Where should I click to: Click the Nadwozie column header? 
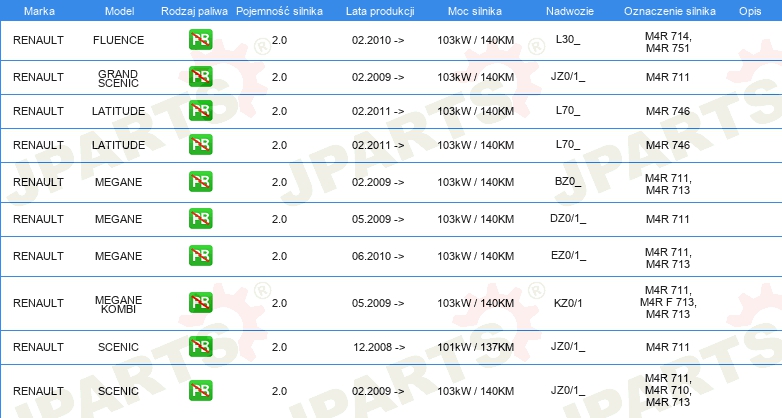pyautogui.click(x=570, y=11)
